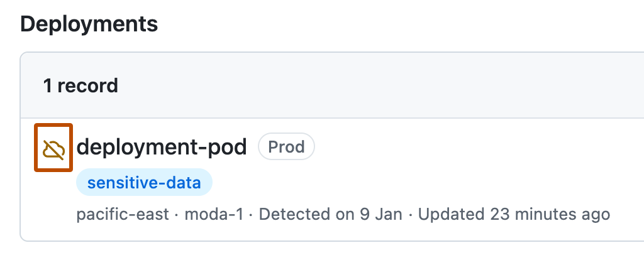Click the Deployments section heading
The width and height of the screenshot is (644, 265).
[x=89, y=24]
